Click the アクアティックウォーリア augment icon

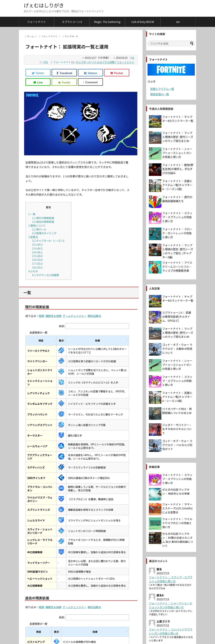[61, 456]
